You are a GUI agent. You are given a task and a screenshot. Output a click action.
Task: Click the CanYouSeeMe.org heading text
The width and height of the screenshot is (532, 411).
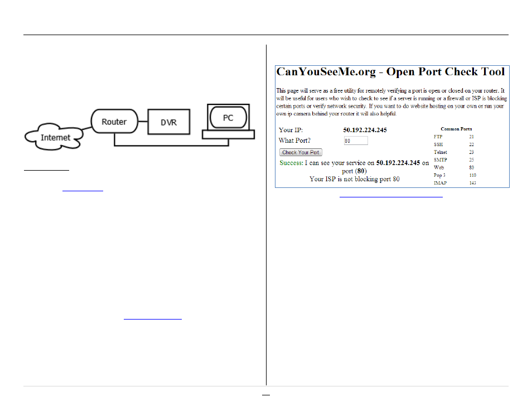pos(390,71)
